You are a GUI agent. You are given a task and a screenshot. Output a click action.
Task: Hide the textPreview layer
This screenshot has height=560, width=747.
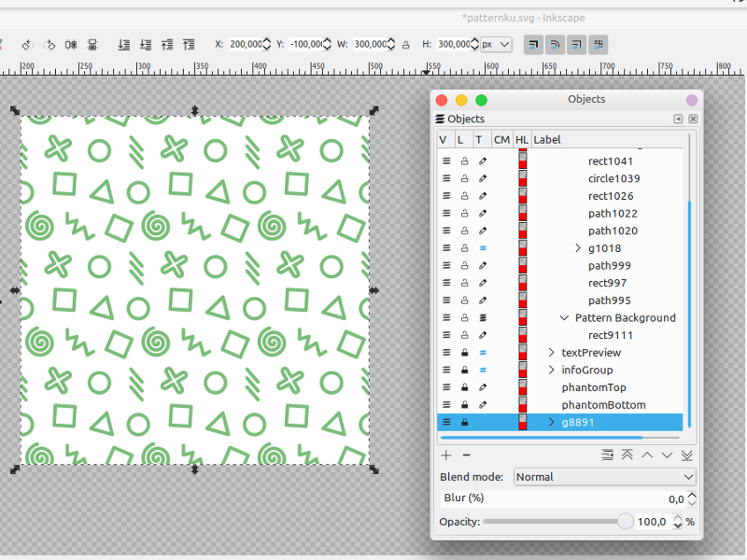click(x=446, y=352)
